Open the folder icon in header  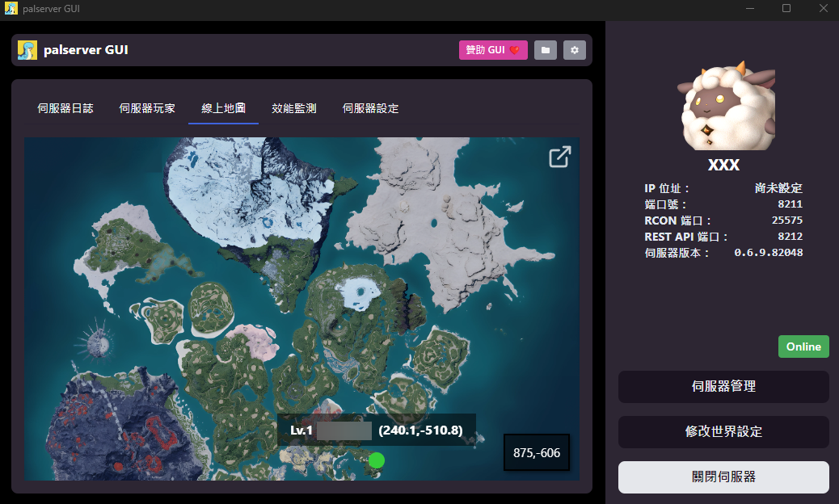pos(546,50)
